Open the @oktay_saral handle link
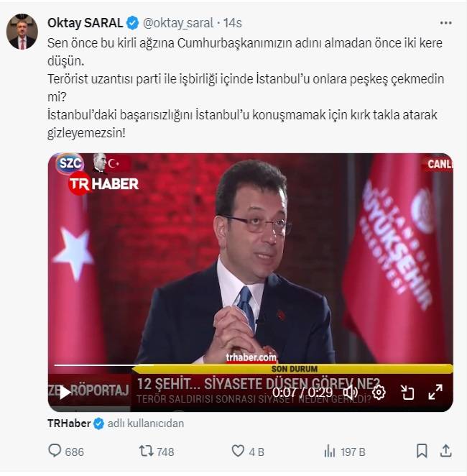Screen dimensions: 467x476 coord(178,24)
